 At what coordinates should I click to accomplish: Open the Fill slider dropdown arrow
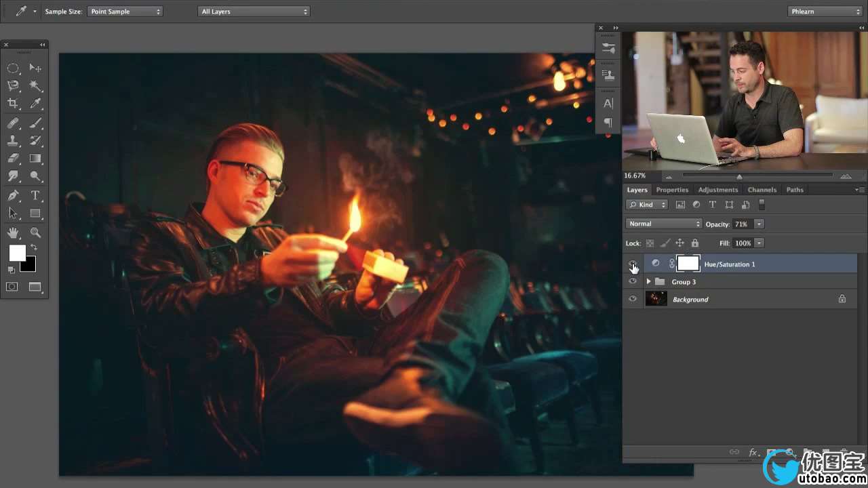[759, 243]
